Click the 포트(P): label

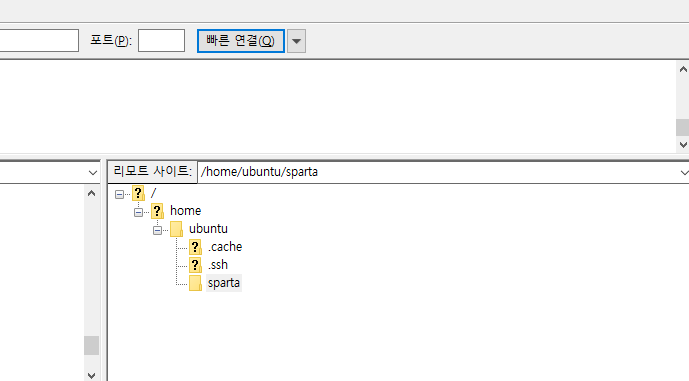pos(111,40)
